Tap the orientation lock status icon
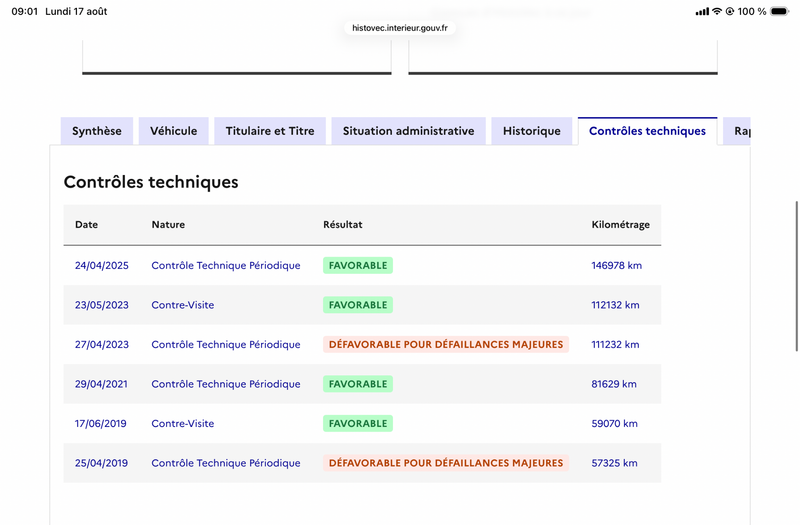Screen dimensions: 800x525 (x=730, y=11)
